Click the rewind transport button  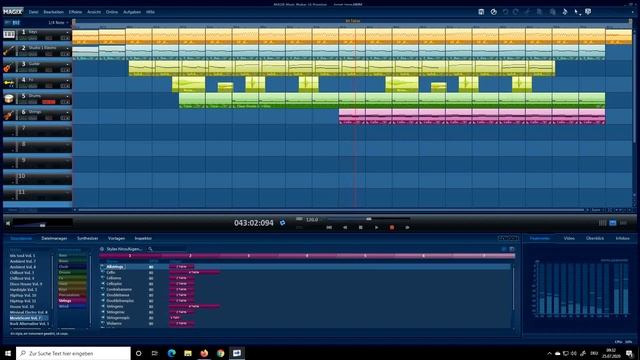point(345,227)
